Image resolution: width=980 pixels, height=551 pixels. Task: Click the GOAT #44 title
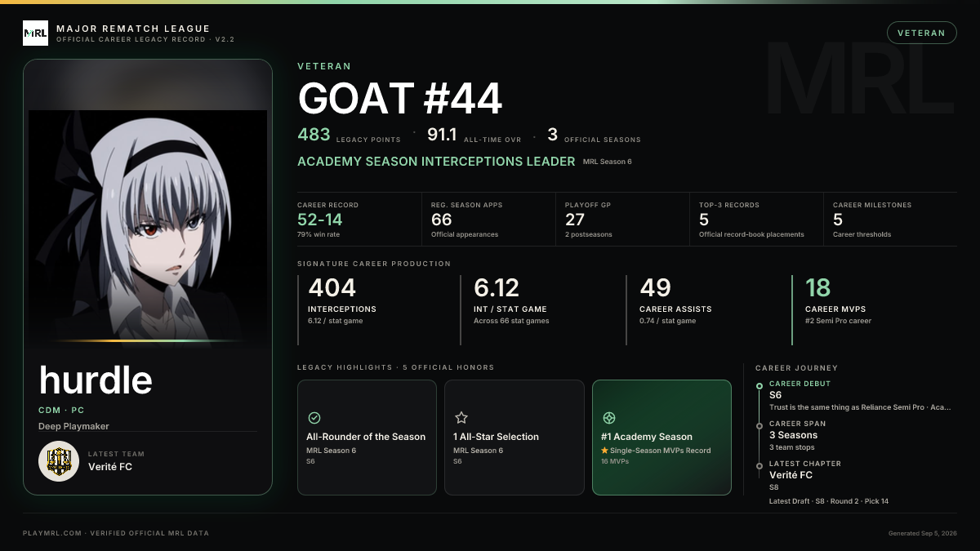[399, 99]
